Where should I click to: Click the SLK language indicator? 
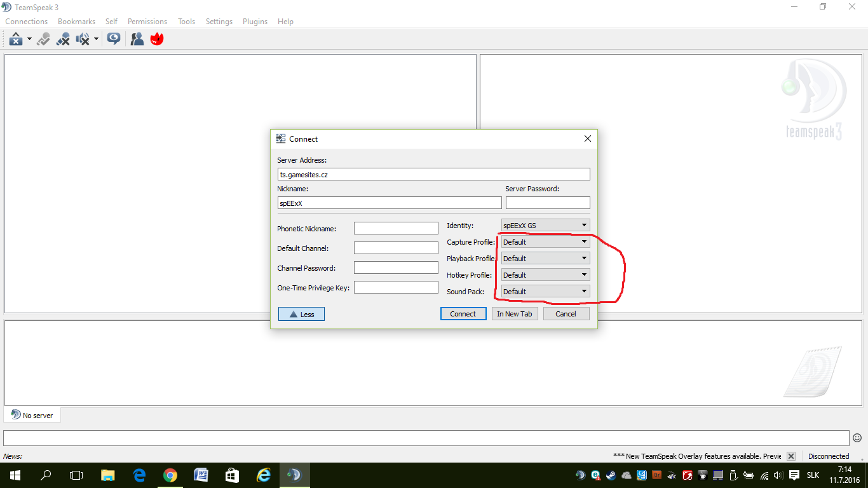click(813, 475)
